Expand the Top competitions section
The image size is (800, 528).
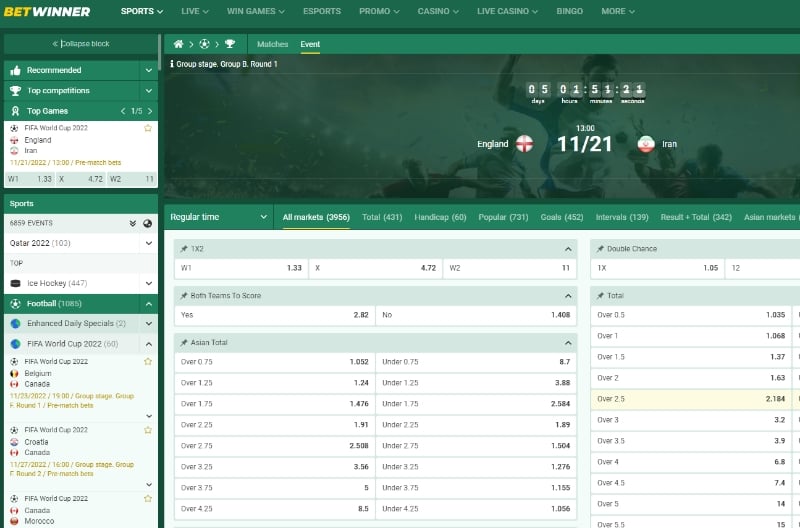coord(148,91)
